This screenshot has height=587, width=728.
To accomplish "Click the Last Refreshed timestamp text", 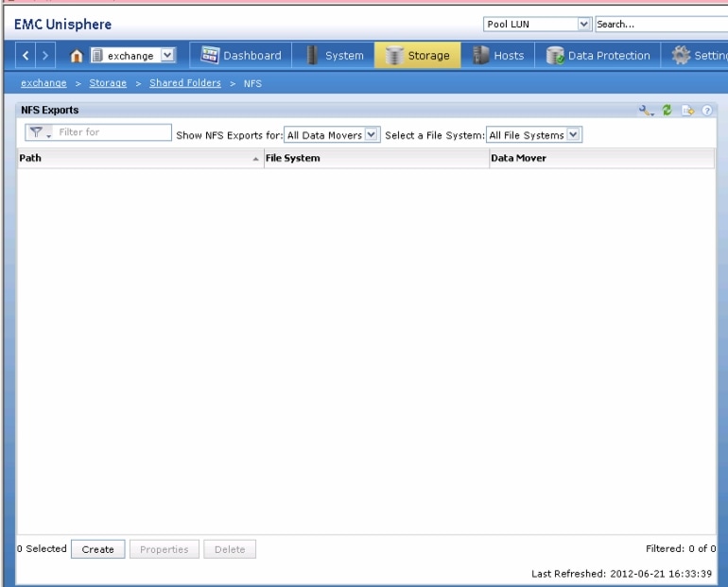I will tap(622, 574).
